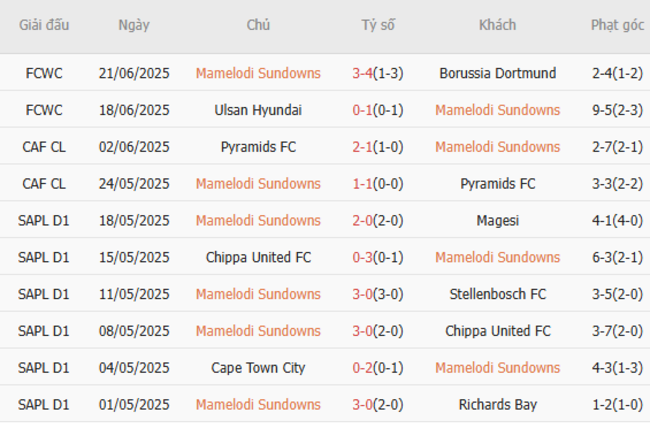Click the 1-1 score on 24/05/2025
Image resolution: width=650 pixels, height=428 pixels.
[x=363, y=184]
